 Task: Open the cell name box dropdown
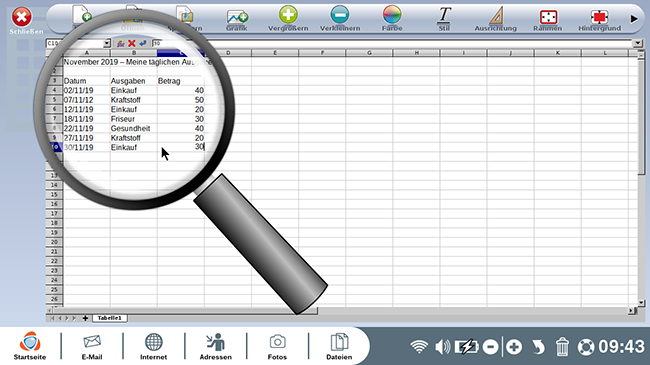pyautogui.click(x=107, y=43)
